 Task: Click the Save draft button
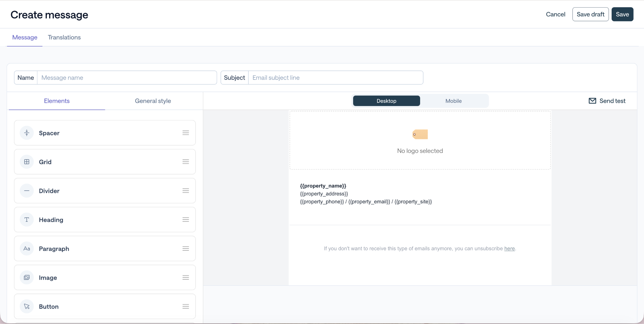[591, 14]
